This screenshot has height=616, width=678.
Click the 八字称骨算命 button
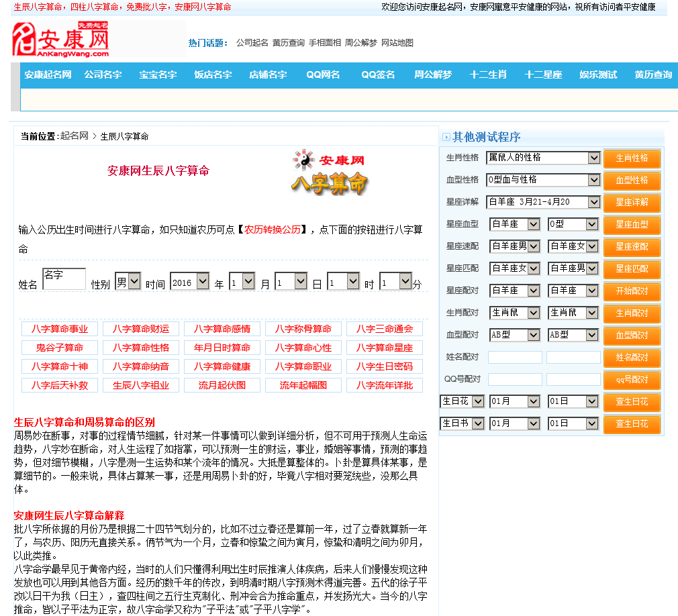[303, 329]
